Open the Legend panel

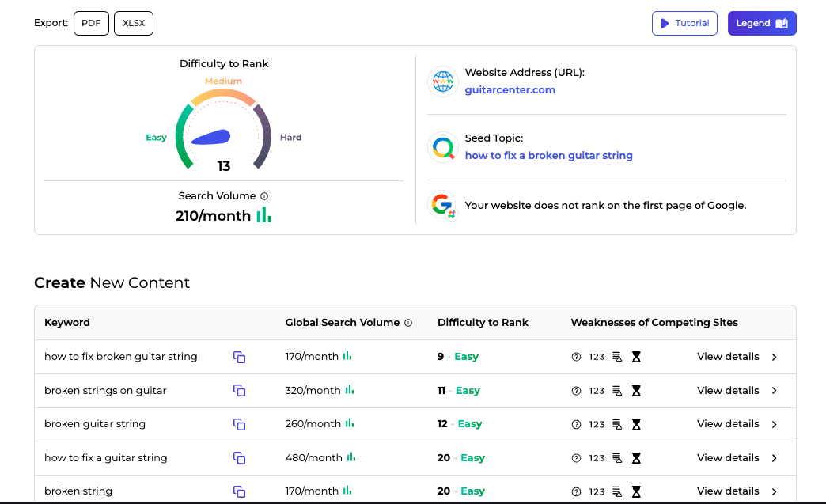[761, 23]
